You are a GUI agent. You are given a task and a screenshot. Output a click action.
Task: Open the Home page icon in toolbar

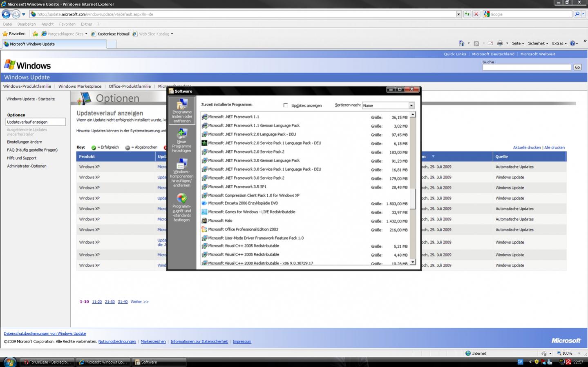(461, 43)
